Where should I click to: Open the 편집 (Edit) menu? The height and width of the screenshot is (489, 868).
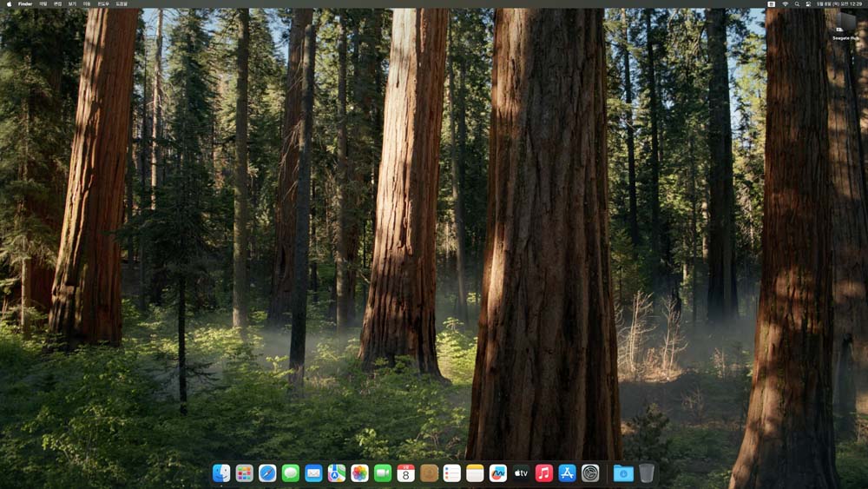coord(57,3)
